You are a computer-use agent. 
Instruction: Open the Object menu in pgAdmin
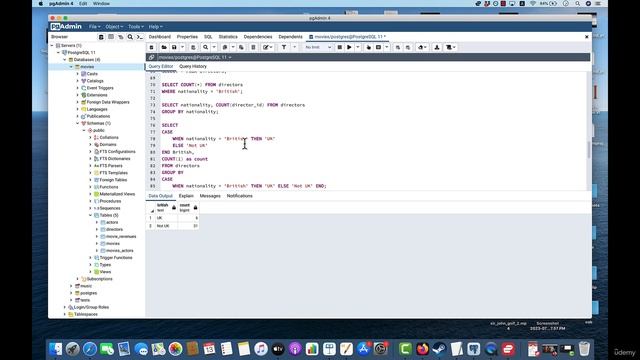pos(114,27)
